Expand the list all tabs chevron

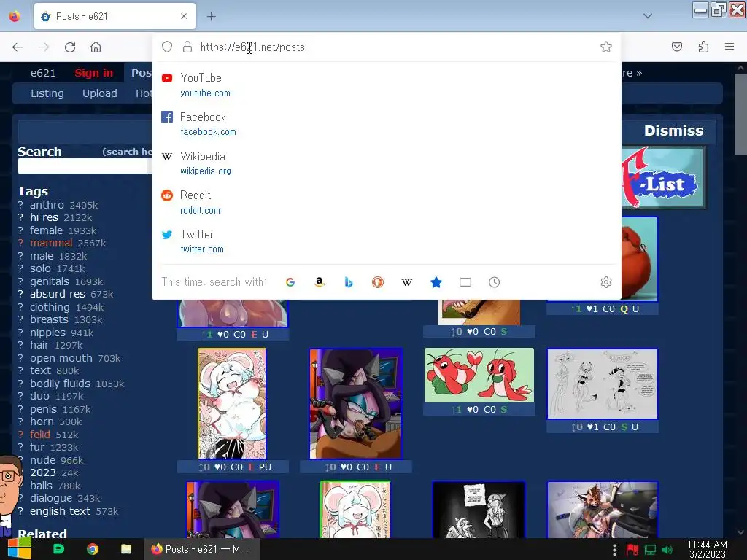point(648,16)
